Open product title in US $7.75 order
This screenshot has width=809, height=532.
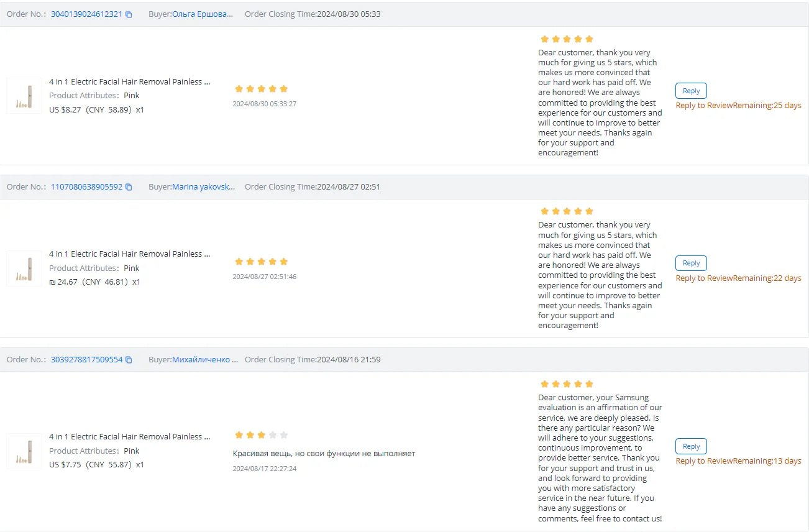click(130, 436)
